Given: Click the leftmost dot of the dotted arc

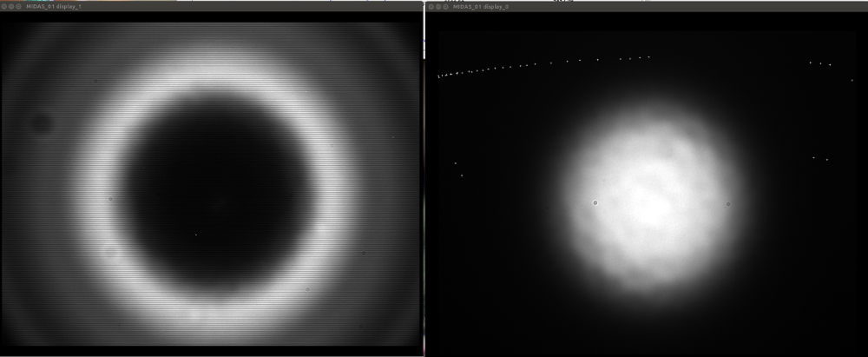Looking at the screenshot, I should click(x=439, y=77).
